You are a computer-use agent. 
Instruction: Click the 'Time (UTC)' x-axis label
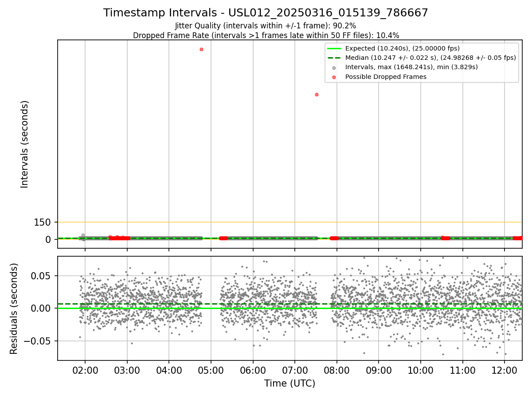point(290,383)
